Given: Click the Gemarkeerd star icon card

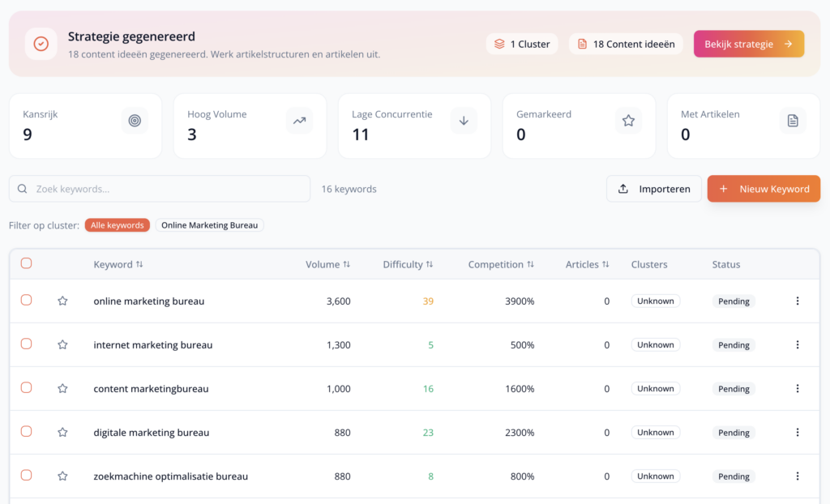Looking at the screenshot, I should click(x=628, y=121).
